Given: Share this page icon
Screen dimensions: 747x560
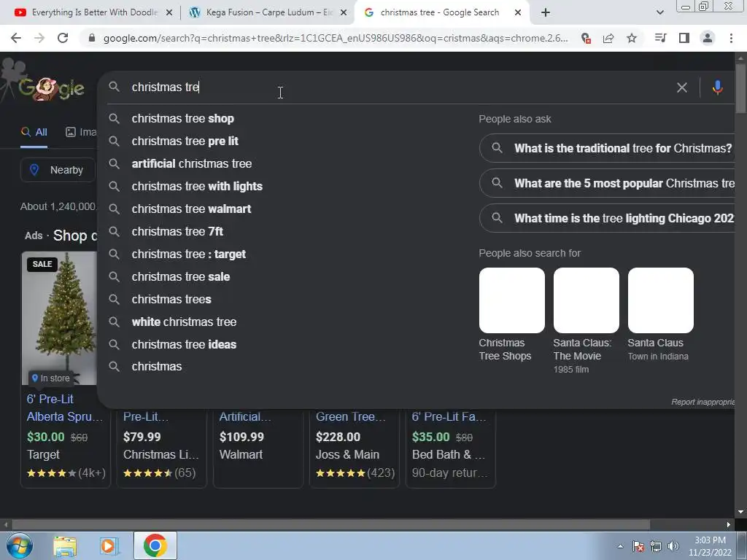Looking at the screenshot, I should pos(608,38).
